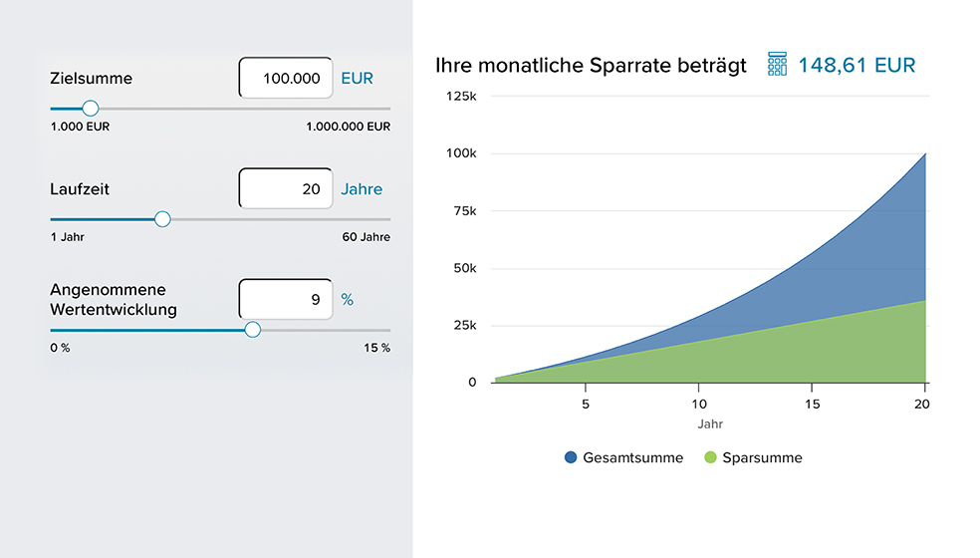The width and height of the screenshot is (980, 558).
Task: Toggle the blue Gesamtsumme legend dot
Action: (571, 457)
